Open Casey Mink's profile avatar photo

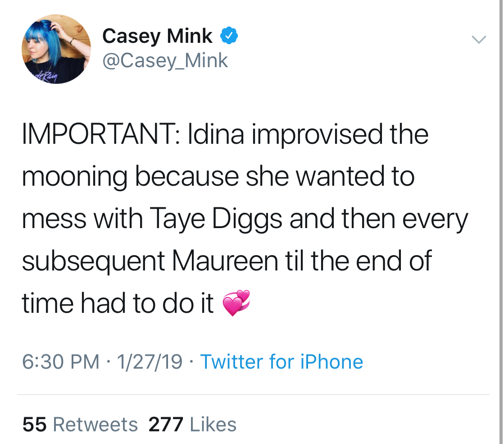pyautogui.click(x=56, y=49)
